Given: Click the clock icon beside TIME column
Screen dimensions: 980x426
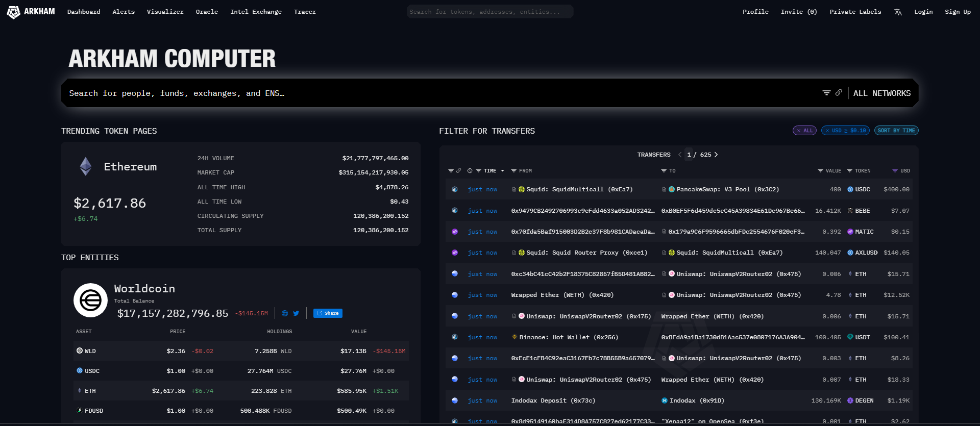Looking at the screenshot, I should (470, 171).
